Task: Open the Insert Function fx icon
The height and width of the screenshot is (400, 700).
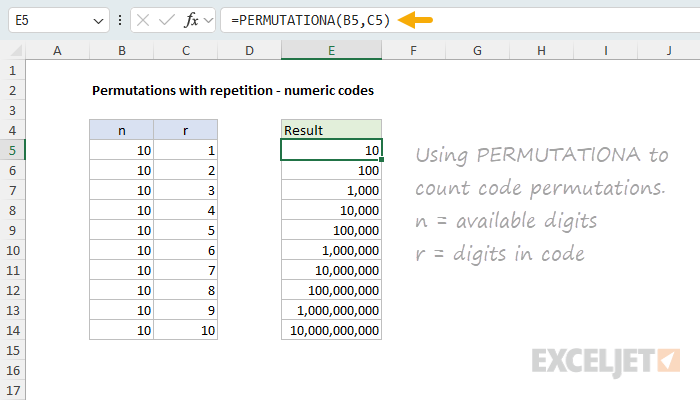Action: pyautogui.click(x=191, y=20)
